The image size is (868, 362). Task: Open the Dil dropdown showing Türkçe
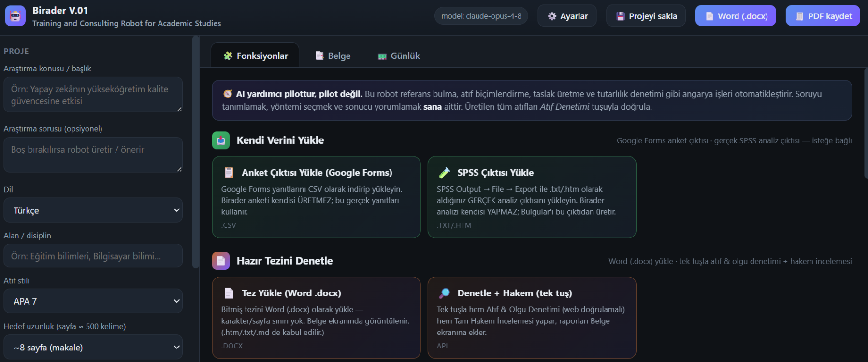93,210
